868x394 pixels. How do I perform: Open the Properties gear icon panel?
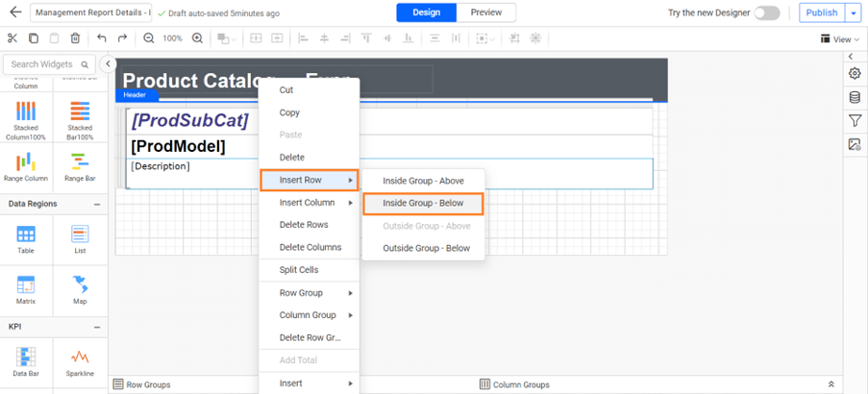(x=855, y=74)
